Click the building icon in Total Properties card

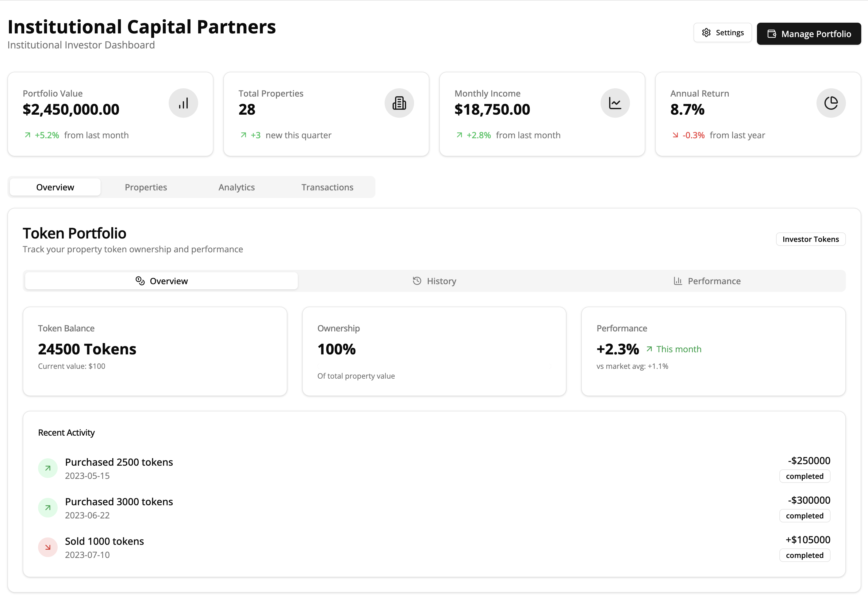pos(399,103)
